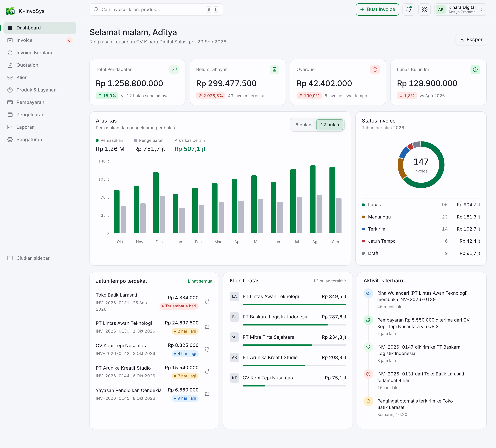Viewport: 496px width, 448px height.
Task: Click the Jatuh Tempo red legend swatch
Action: [x=363, y=241]
